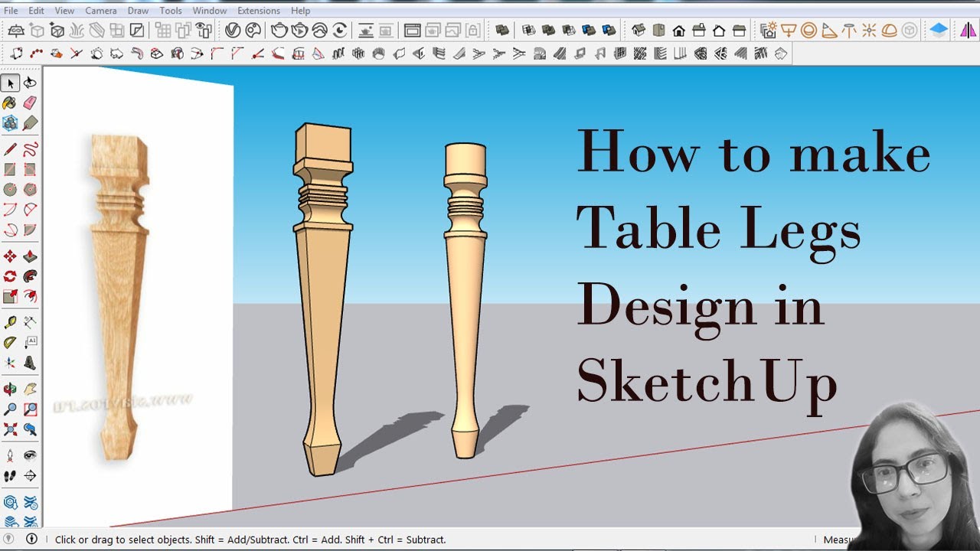This screenshot has height=551, width=980.
Task: Click the blue layers diamond icon
Action: (939, 31)
